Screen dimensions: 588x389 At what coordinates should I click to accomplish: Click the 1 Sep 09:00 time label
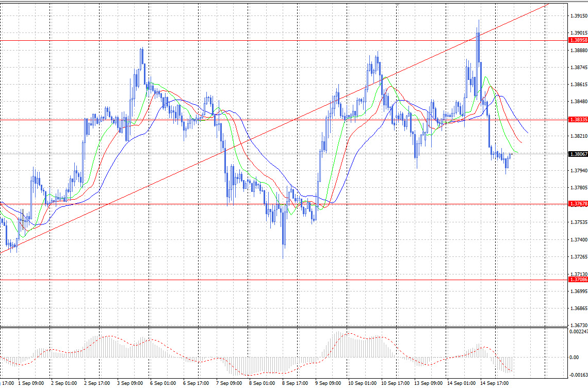[x=31, y=383]
